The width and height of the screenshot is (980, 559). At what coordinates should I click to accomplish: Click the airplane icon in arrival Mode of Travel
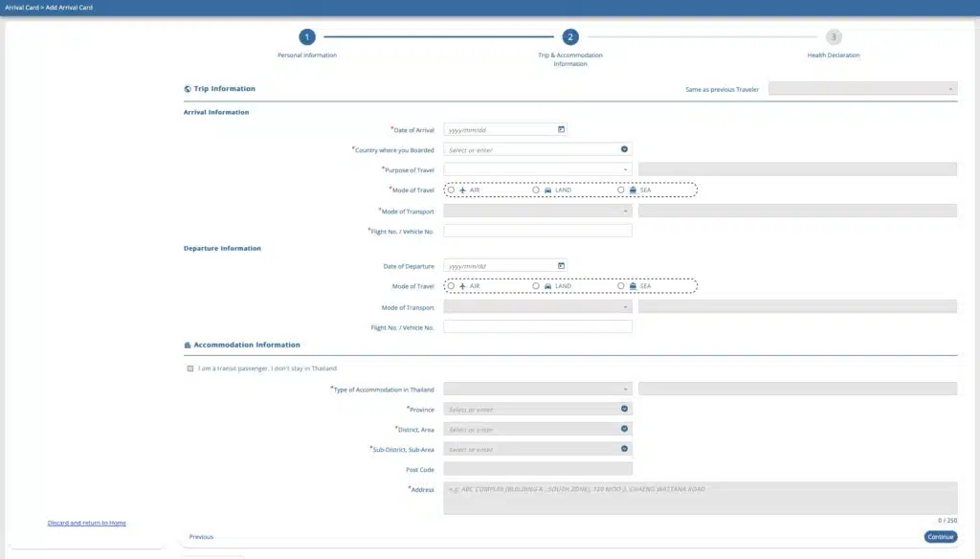point(462,190)
